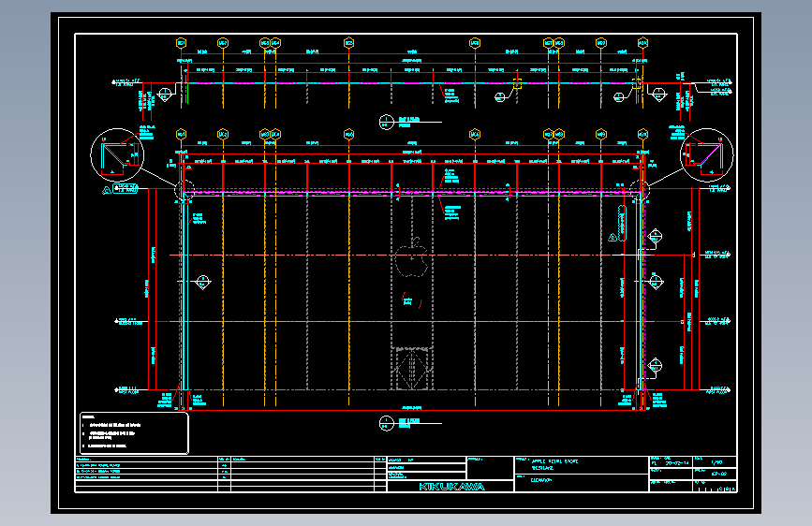This screenshot has width=812, height=526.
Task: Click the elevation view title marker circle
Action: tap(386, 423)
